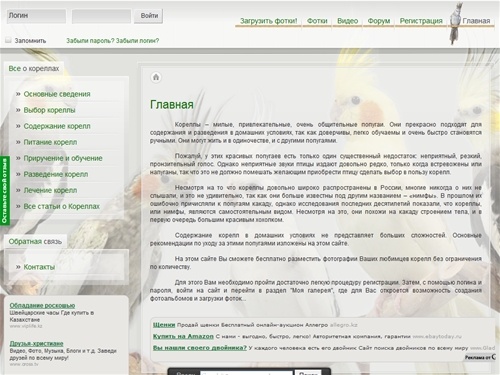Open Забыли логин? link

tap(137, 41)
